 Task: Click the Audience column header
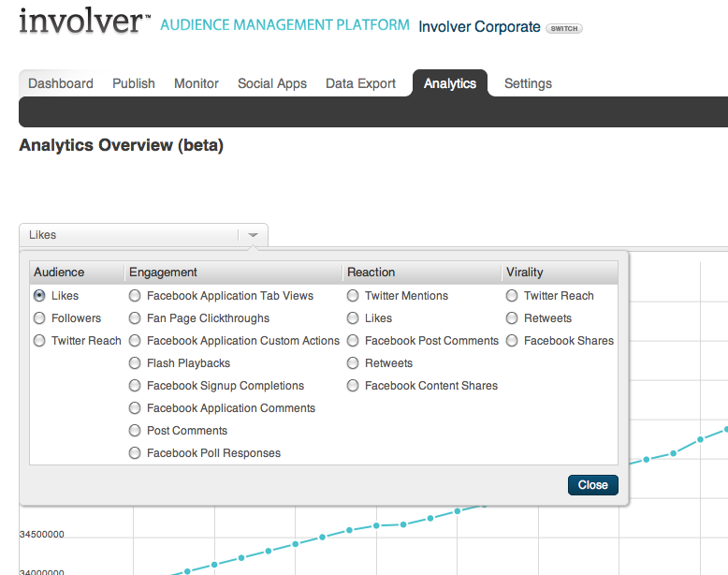click(x=77, y=273)
